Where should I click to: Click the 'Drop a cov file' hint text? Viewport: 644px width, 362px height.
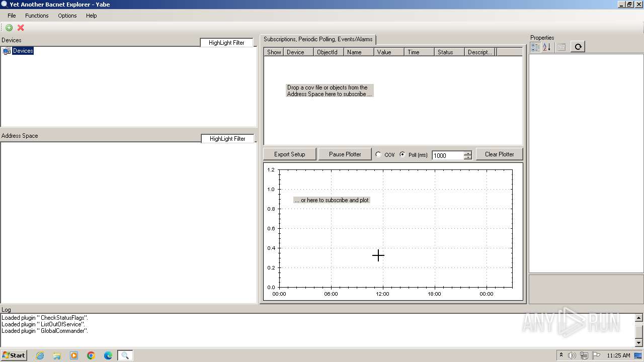pos(330,90)
